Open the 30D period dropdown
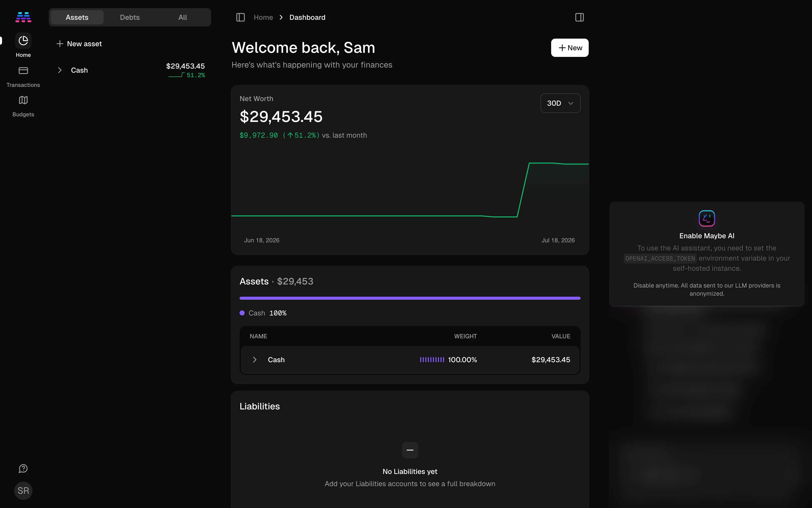 [560, 103]
